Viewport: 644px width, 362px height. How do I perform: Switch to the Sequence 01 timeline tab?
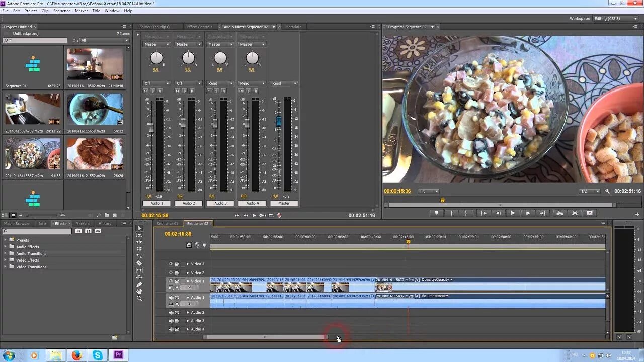coord(167,223)
